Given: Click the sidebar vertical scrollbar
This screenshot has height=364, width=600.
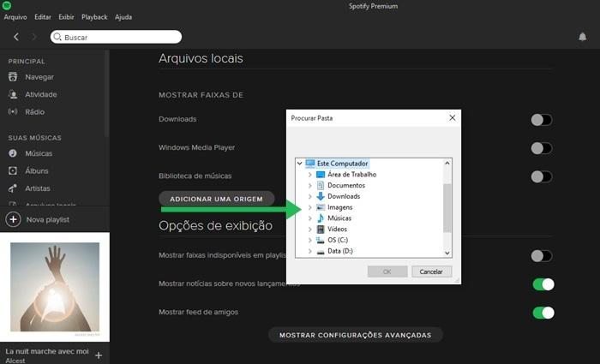Looking at the screenshot, I should click(x=106, y=93).
